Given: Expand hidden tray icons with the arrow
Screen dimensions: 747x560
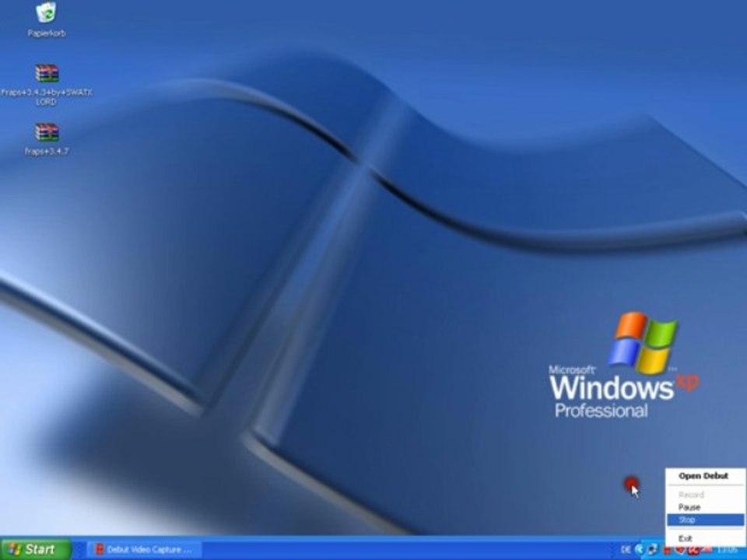Looking at the screenshot, I should pos(640,550).
